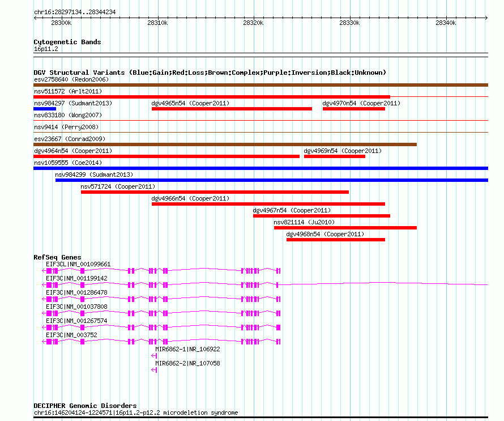Select the red dgv4966n54 loss bar
Image resolution: width=504 pixels, height=421 pixels.
pyautogui.click(x=268, y=204)
